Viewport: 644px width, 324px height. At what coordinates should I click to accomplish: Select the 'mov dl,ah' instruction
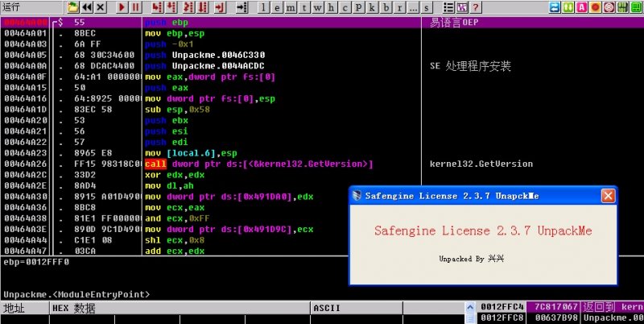click(x=169, y=185)
